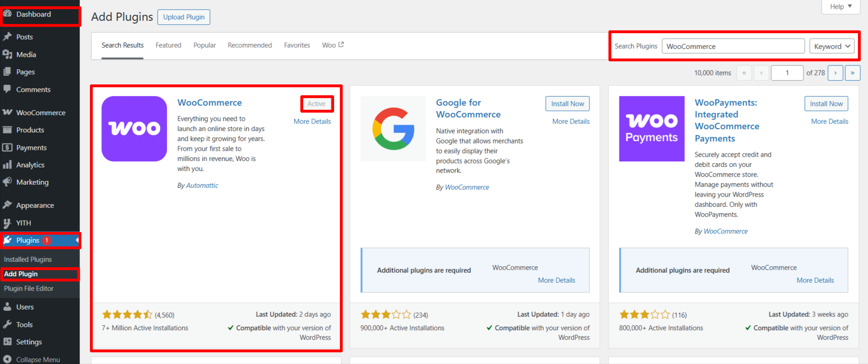Open the Dashboard icon in sidebar
The height and width of the screenshot is (364, 868).
7,14
